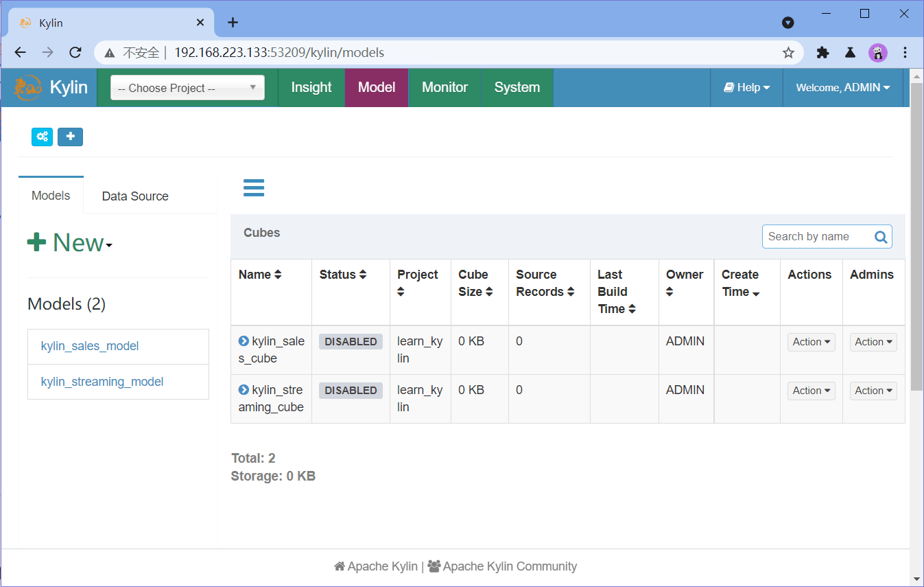Open new browser tab with plus

[x=233, y=23]
